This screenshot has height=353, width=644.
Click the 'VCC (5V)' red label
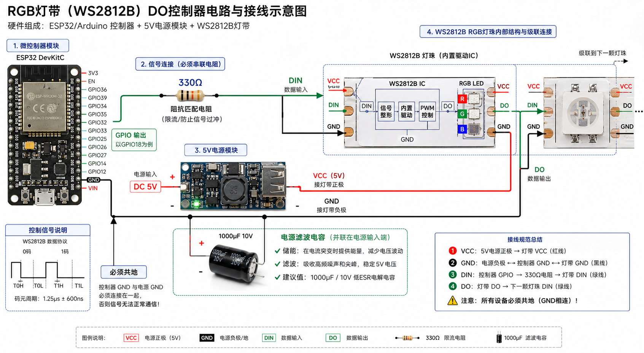click(x=329, y=176)
